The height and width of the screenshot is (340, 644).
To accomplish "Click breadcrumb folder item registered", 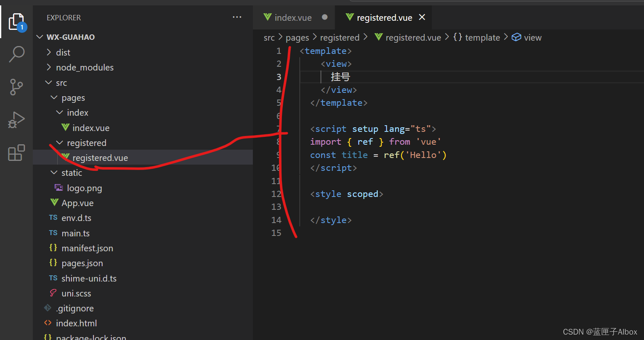I will click(340, 38).
